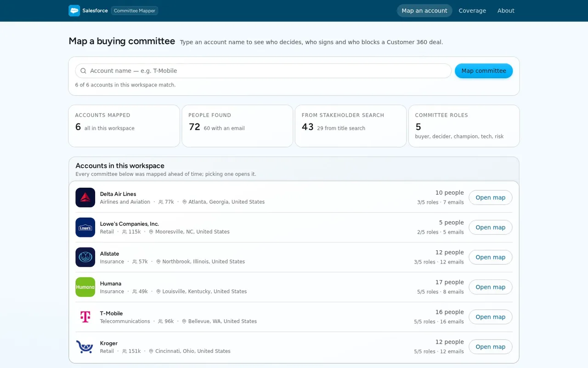This screenshot has height=368, width=588.
Task: Open map for Lowe's Companies, Inc.
Action: click(490, 227)
